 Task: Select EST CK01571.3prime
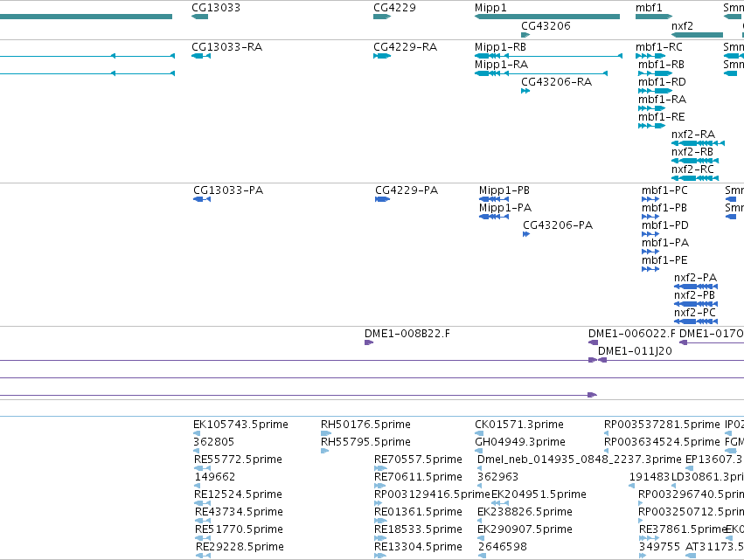click(479, 433)
